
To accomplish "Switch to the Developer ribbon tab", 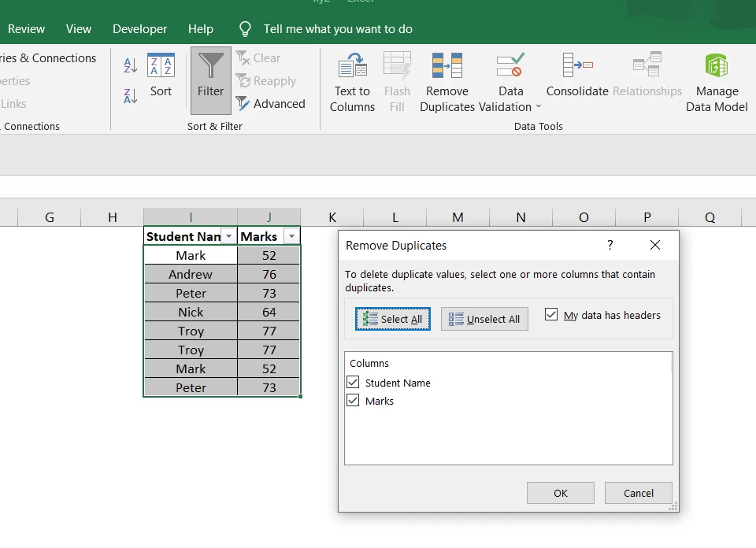I will coord(140,29).
